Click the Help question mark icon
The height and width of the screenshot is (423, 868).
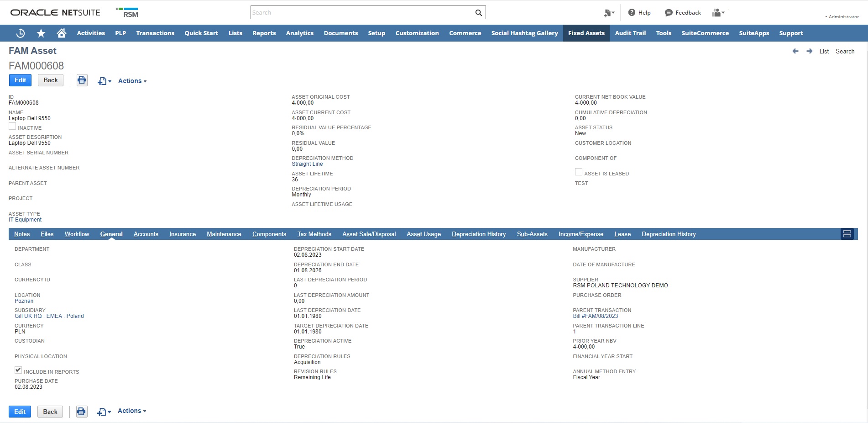[632, 13]
